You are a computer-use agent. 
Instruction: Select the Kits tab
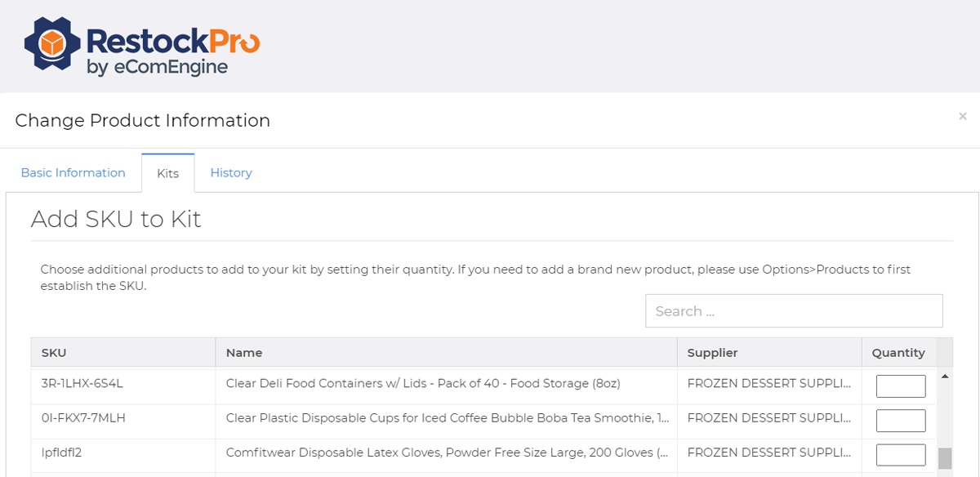click(167, 173)
